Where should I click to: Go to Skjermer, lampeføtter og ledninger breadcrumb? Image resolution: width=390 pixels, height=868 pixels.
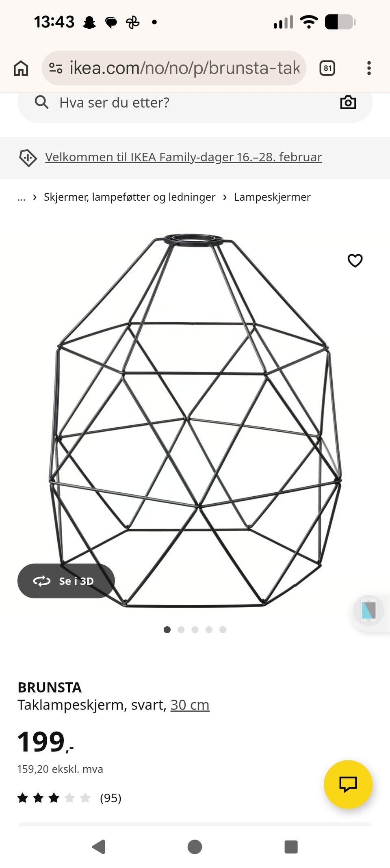[x=130, y=197]
